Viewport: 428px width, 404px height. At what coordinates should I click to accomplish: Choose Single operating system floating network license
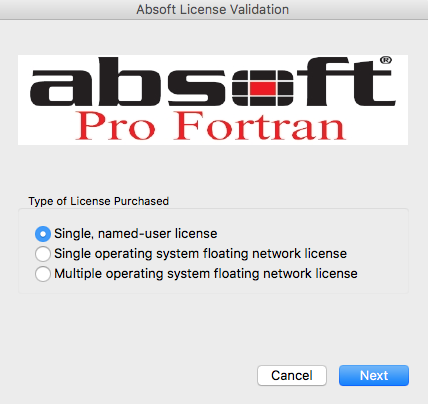pyautogui.click(x=43, y=254)
